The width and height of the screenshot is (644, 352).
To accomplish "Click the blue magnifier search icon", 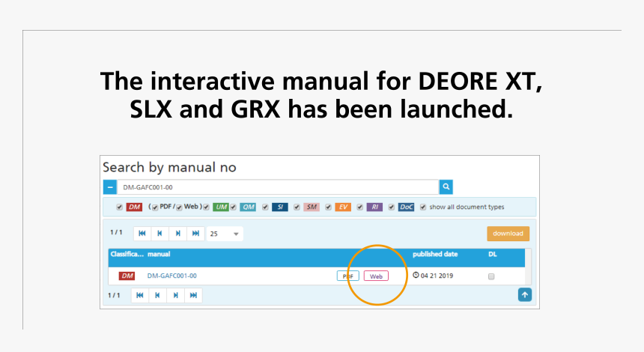I will [x=446, y=187].
